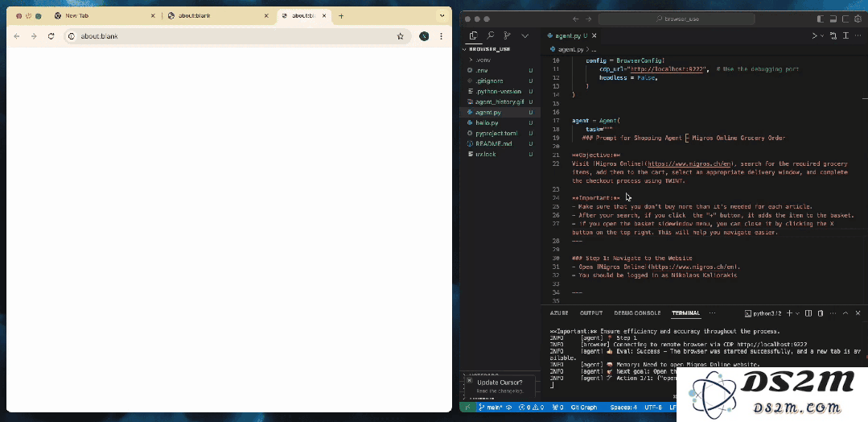Toggle primary sidebar layout icon in Cursor

point(821,19)
